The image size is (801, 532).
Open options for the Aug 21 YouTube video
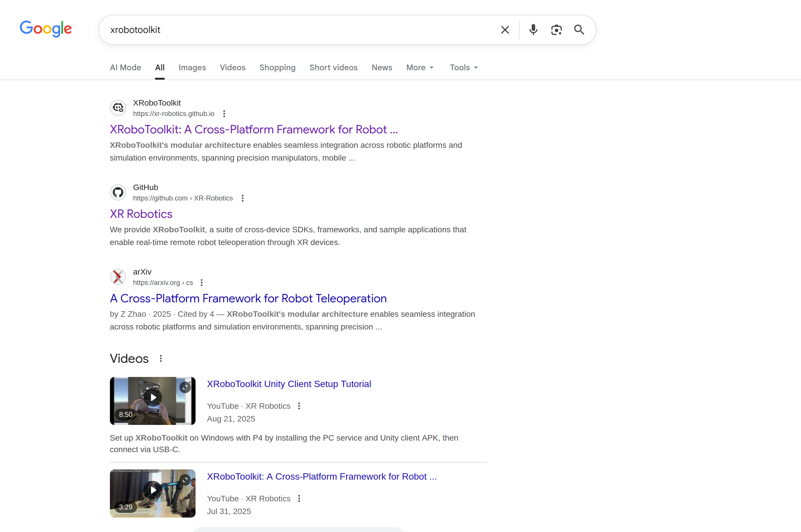(x=299, y=406)
